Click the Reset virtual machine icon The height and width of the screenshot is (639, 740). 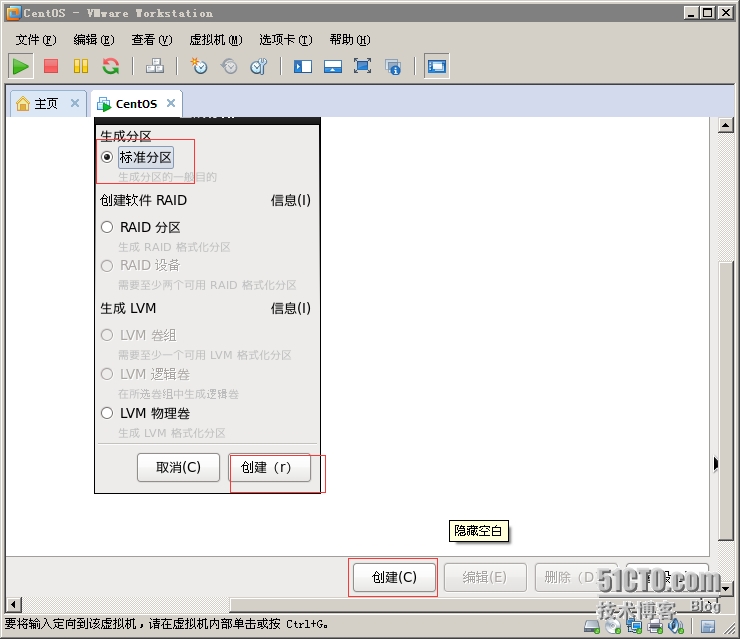pos(111,66)
